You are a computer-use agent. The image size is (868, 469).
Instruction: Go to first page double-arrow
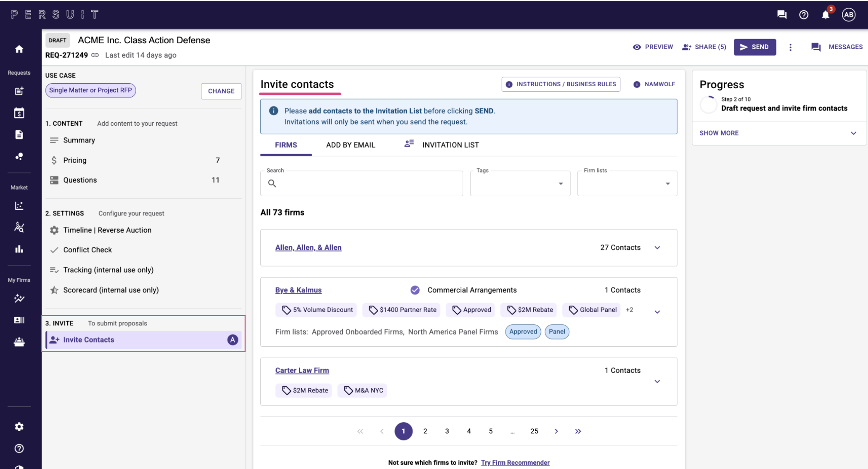coord(360,431)
